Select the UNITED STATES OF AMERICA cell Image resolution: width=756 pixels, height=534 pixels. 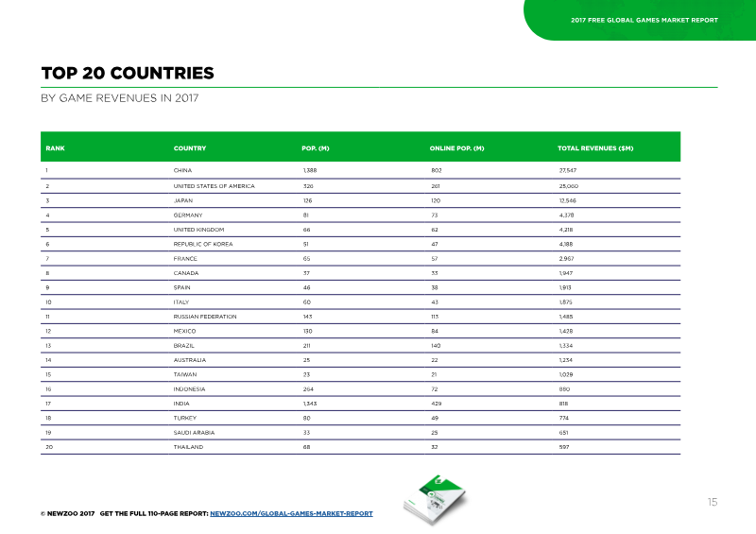click(x=215, y=186)
